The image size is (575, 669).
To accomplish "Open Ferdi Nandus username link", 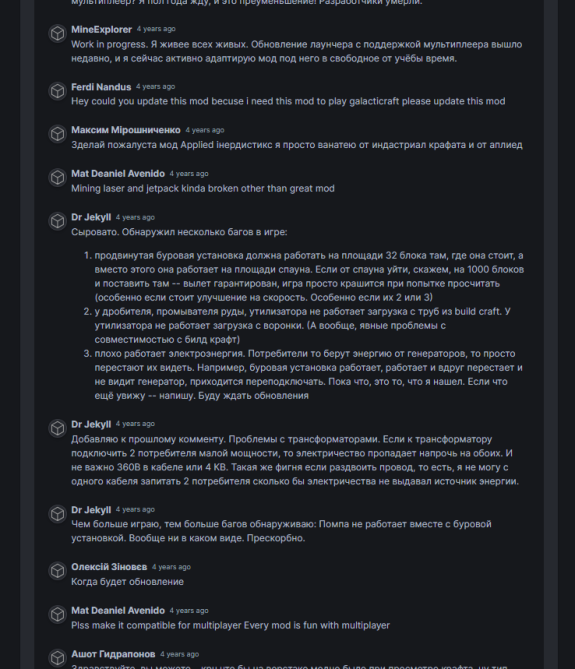I will pyautogui.click(x=101, y=87).
